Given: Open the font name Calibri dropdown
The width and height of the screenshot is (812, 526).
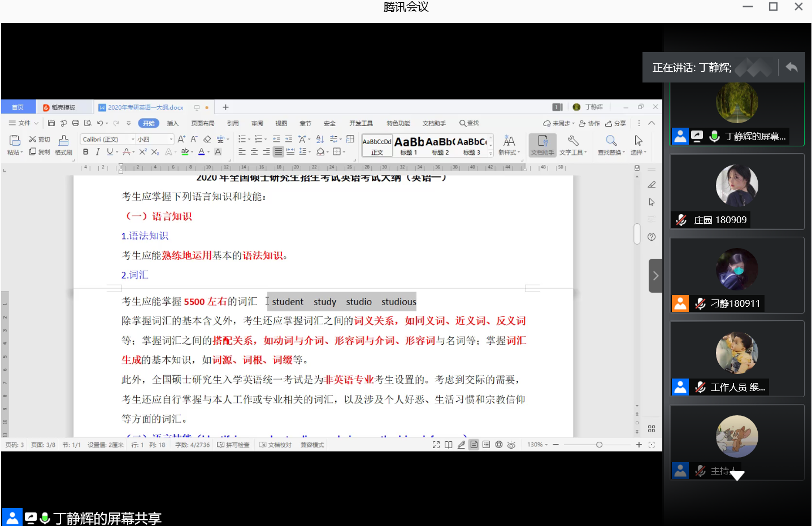Looking at the screenshot, I should pyautogui.click(x=133, y=139).
